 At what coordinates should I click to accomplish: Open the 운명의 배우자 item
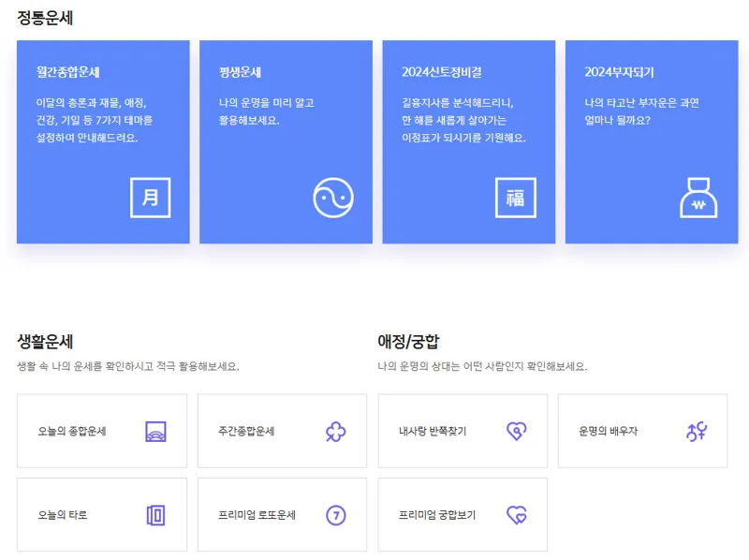642,431
